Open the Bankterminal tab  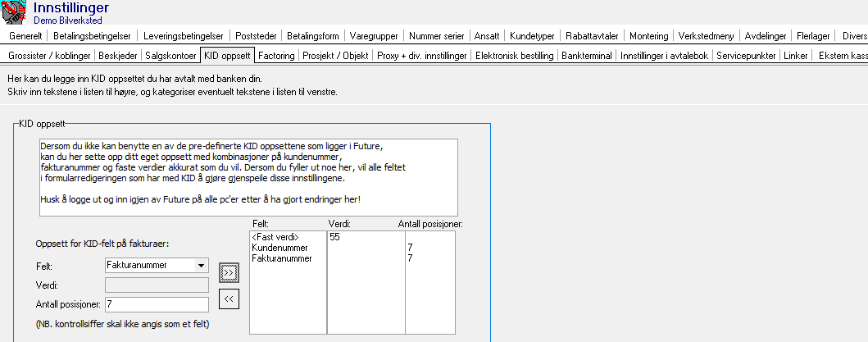[587, 56]
